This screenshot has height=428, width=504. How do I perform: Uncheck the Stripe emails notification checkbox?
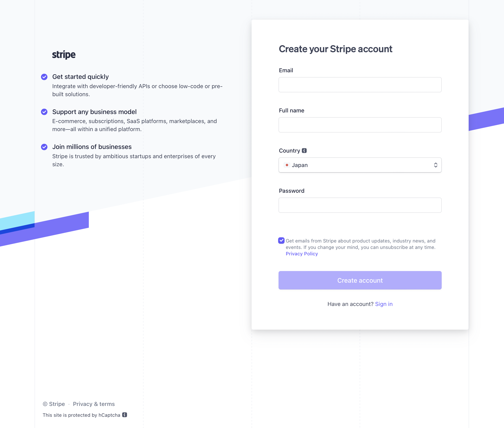coord(281,241)
